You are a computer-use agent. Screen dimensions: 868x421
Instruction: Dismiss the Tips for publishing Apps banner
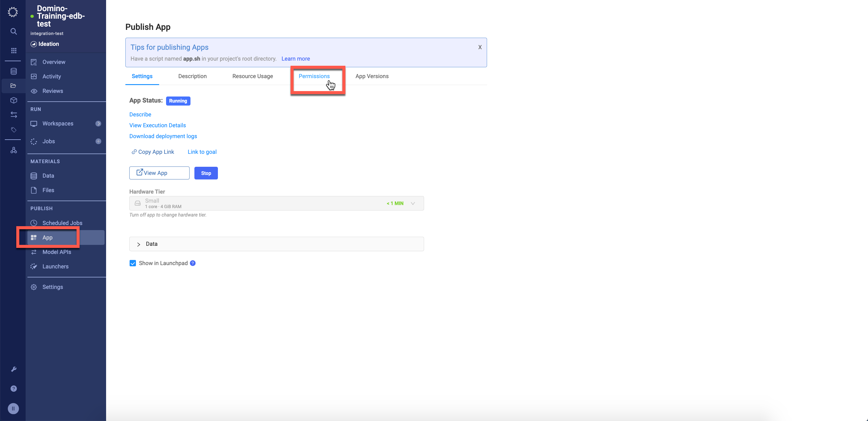480,47
